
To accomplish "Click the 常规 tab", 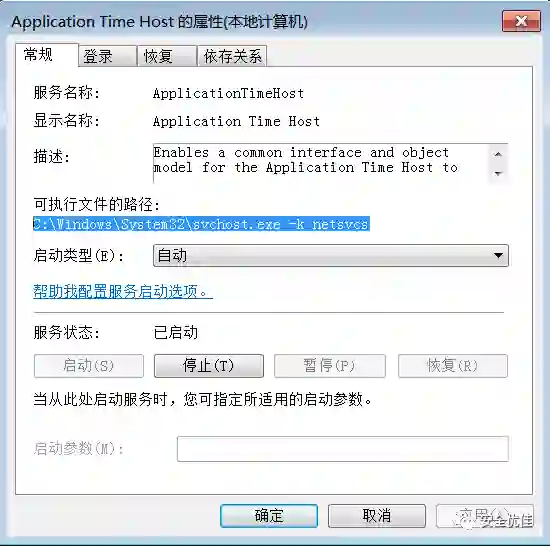I will (x=47, y=55).
